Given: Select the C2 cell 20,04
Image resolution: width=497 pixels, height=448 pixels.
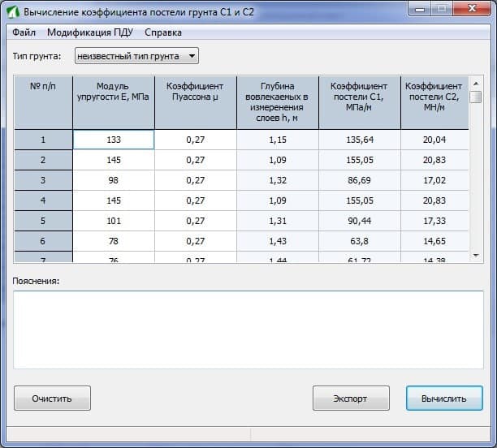Looking at the screenshot, I should pos(434,140).
